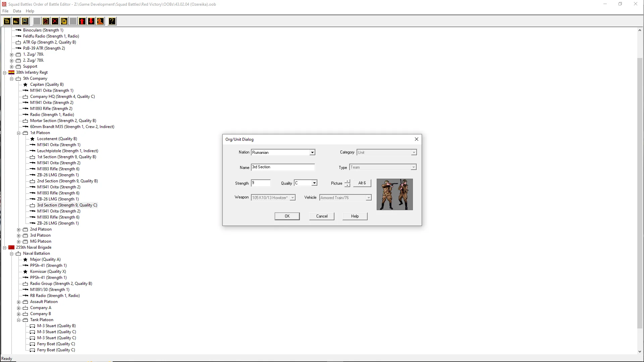Click the orange leader silhouette toolbar icon
Image resolution: width=644 pixels, height=362 pixels.
click(x=100, y=21)
